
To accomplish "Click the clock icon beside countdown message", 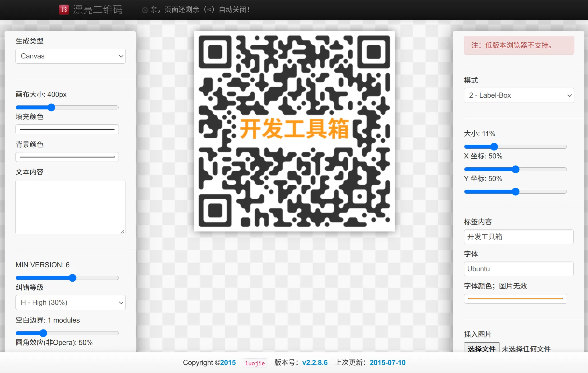I will (x=145, y=10).
